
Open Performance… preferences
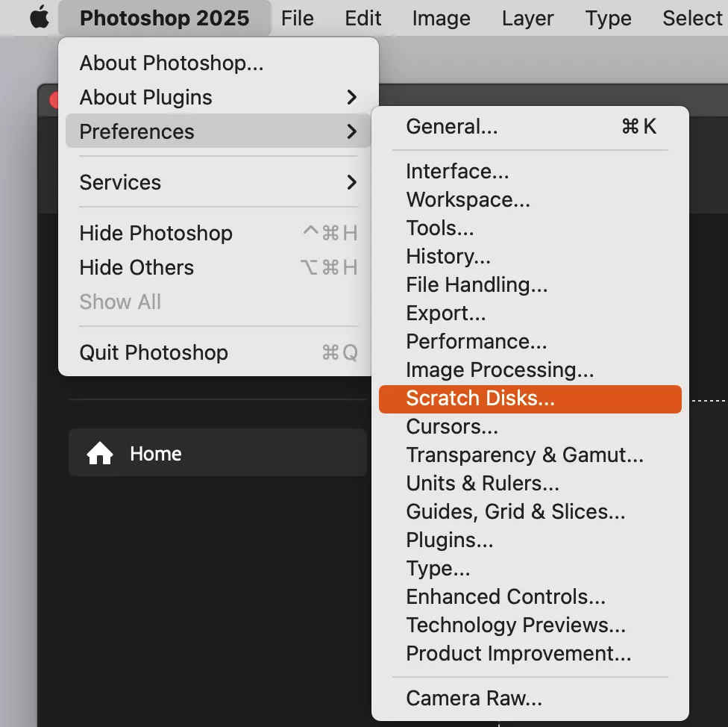pyautogui.click(x=530, y=341)
